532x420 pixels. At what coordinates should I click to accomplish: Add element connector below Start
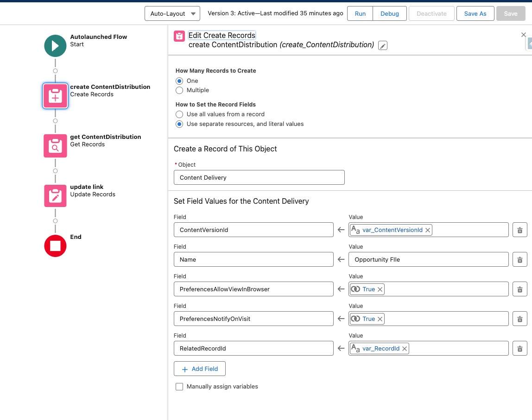55,71
